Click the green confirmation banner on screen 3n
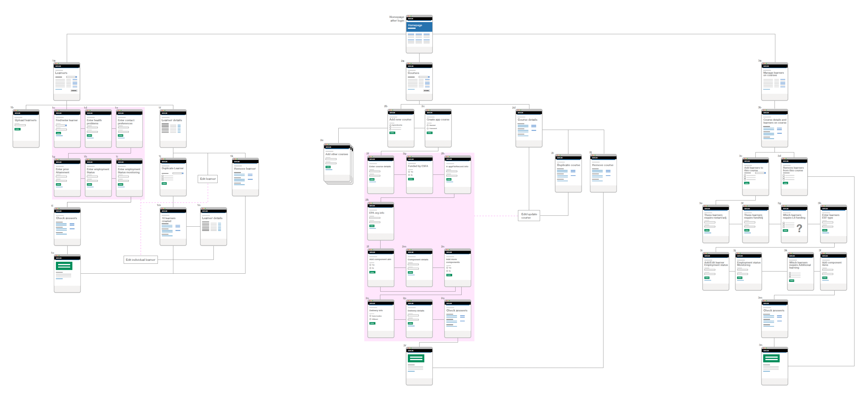This screenshot has width=868, height=397. pos(771,358)
